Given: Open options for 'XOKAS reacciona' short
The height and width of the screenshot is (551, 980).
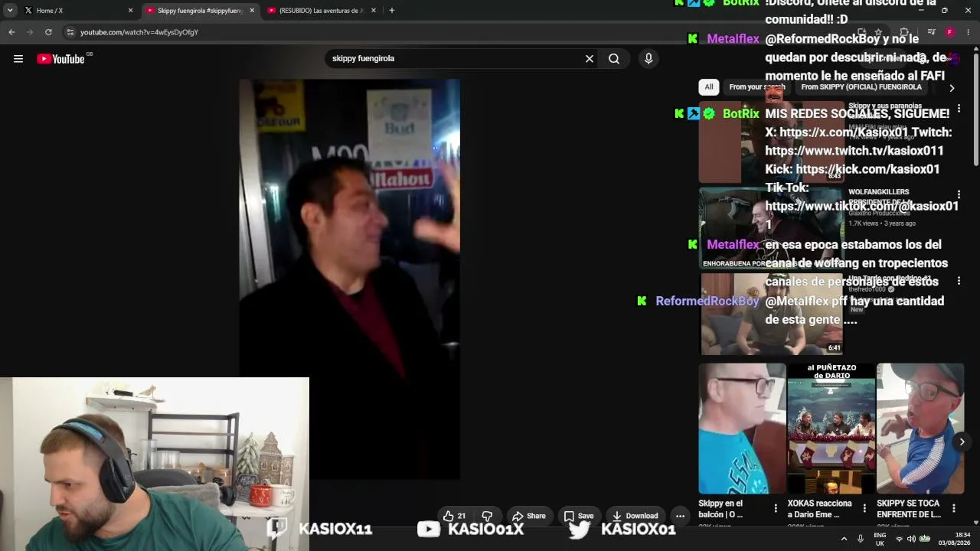Looking at the screenshot, I should tap(864, 508).
